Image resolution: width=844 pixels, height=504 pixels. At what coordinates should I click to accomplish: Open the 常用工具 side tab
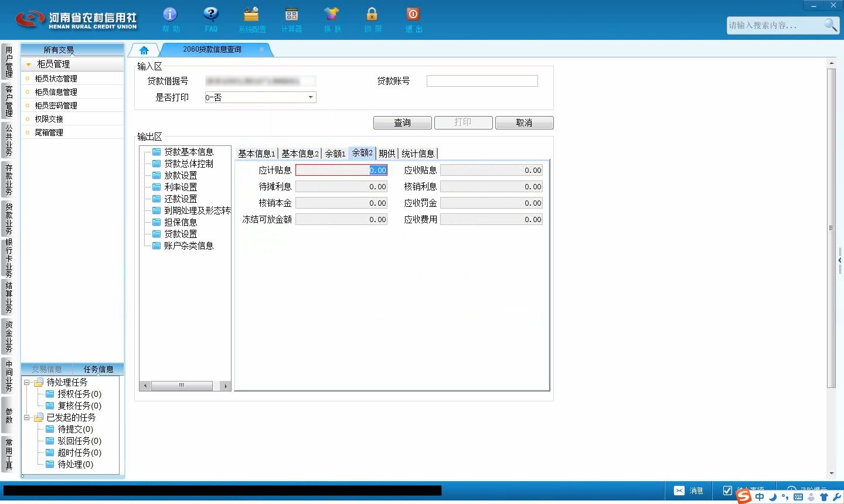click(9, 454)
